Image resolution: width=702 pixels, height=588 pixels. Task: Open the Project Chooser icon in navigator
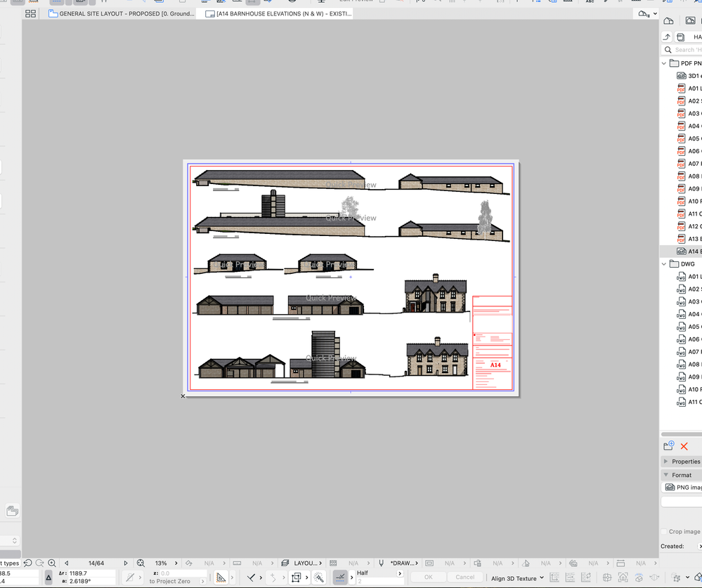pyautogui.click(x=668, y=20)
